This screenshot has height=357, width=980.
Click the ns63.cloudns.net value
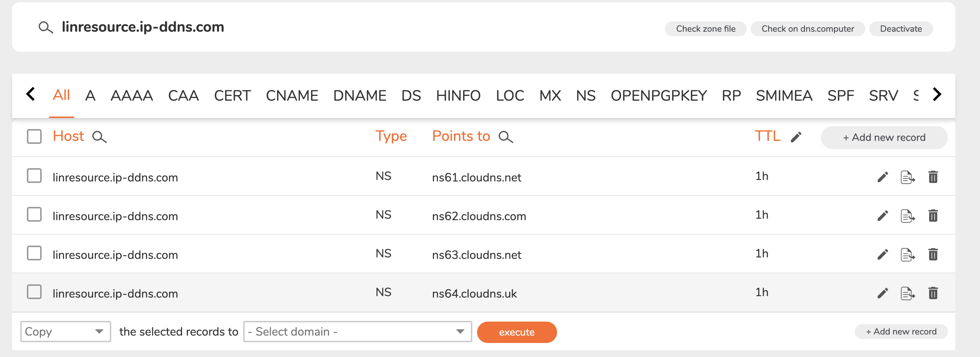[476, 255]
